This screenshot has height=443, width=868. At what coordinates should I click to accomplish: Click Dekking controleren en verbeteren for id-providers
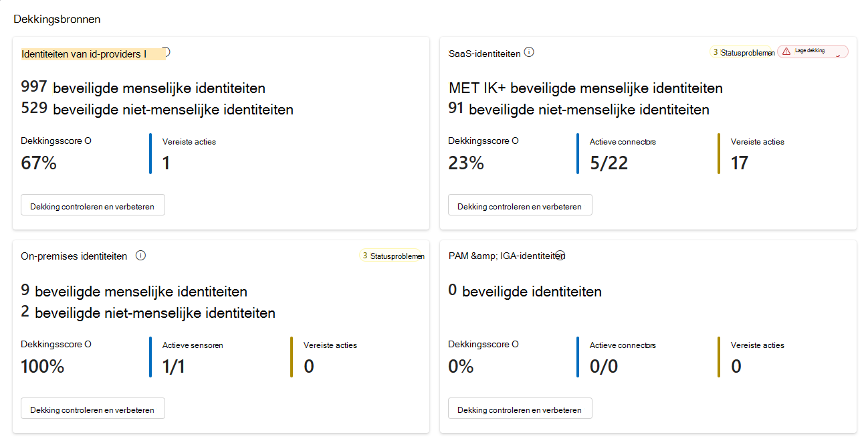pos(92,205)
